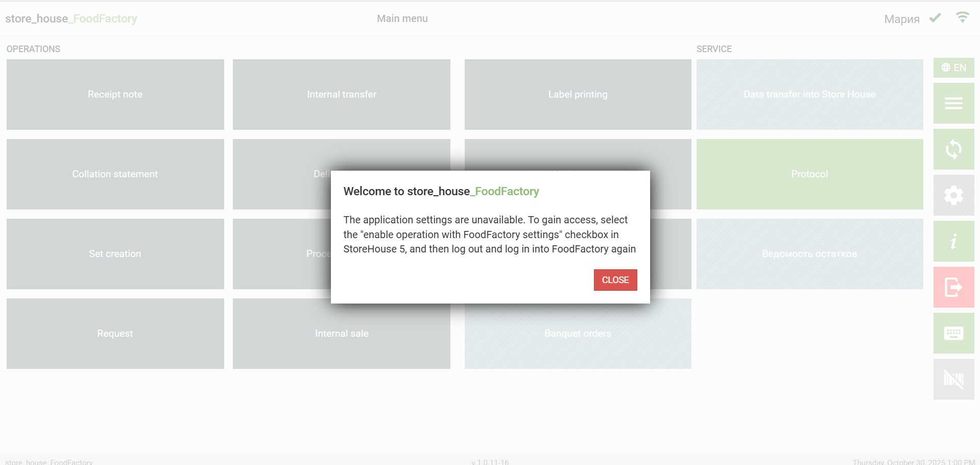The width and height of the screenshot is (980, 465).
Task: Click the user name Мария
Action: pyautogui.click(x=901, y=19)
